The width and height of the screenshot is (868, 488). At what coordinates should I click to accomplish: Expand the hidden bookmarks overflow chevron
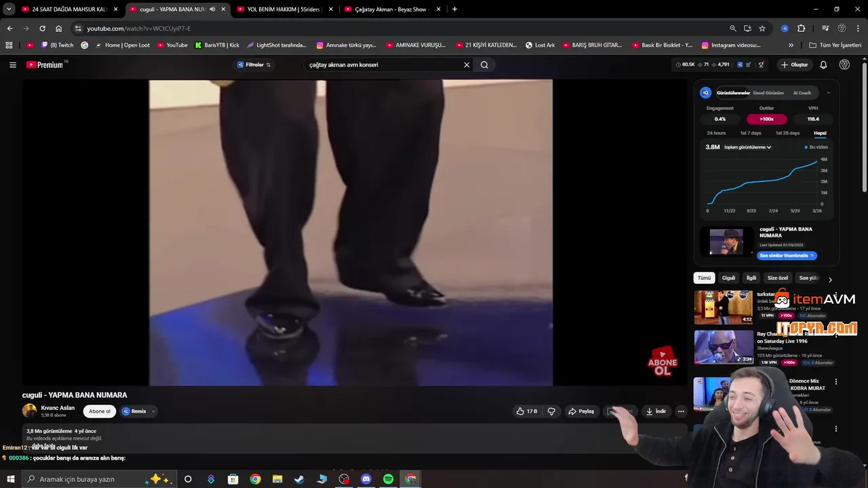coord(791,45)
